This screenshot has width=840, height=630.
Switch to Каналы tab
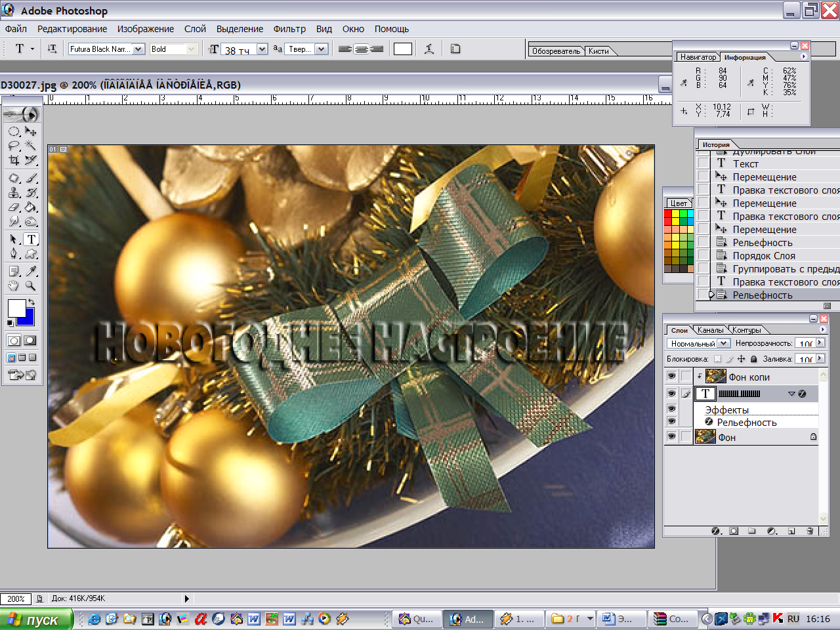coord(710,330)
